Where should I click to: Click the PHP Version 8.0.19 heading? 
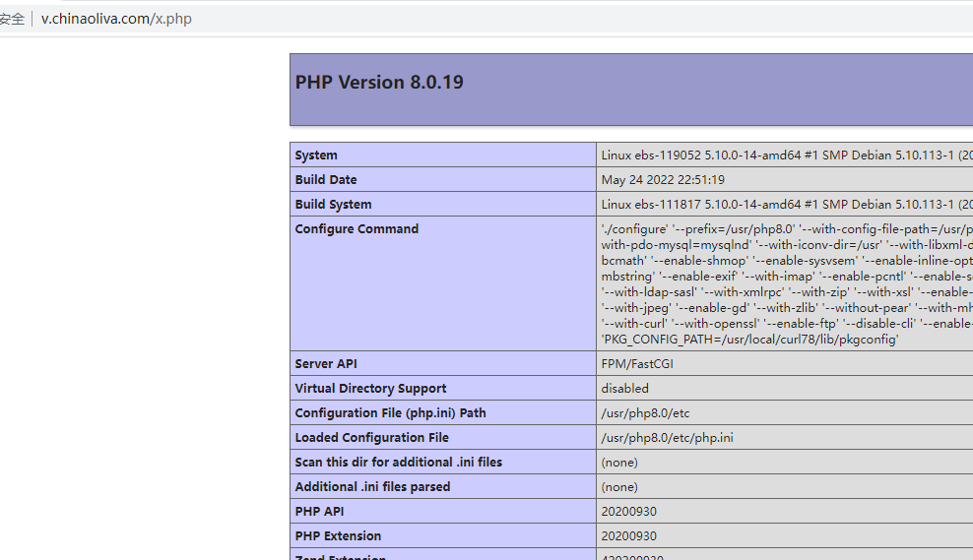[379, 83]
